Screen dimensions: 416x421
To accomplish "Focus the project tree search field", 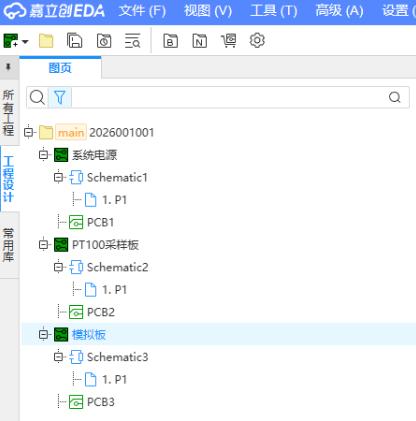I will tap(228, 97).
